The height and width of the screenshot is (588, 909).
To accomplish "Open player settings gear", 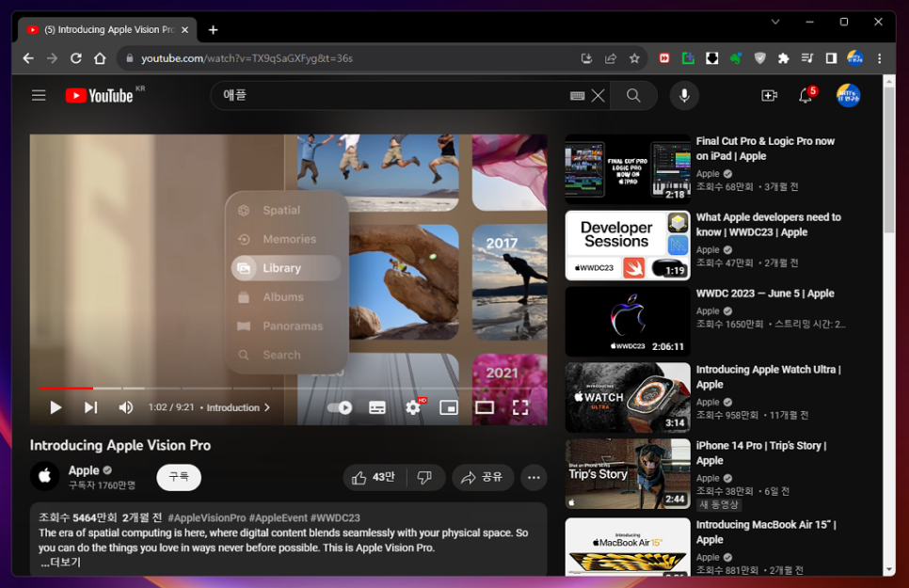I will (413, 407).
